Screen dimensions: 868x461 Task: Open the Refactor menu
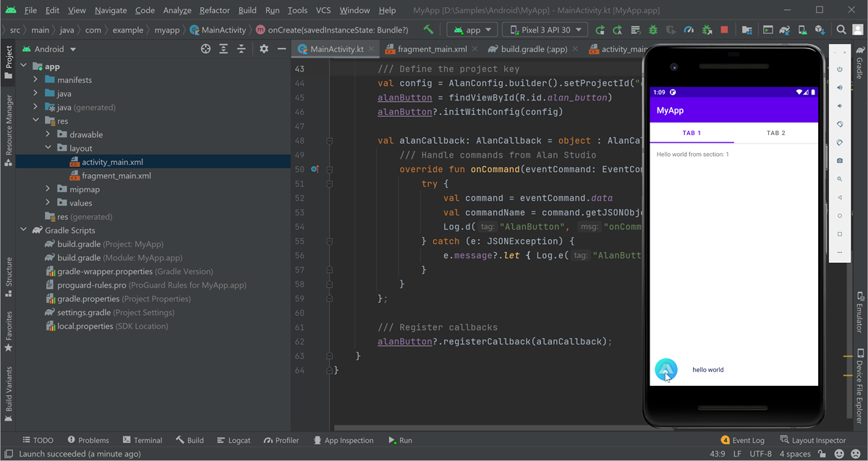(x=214, y=10)
